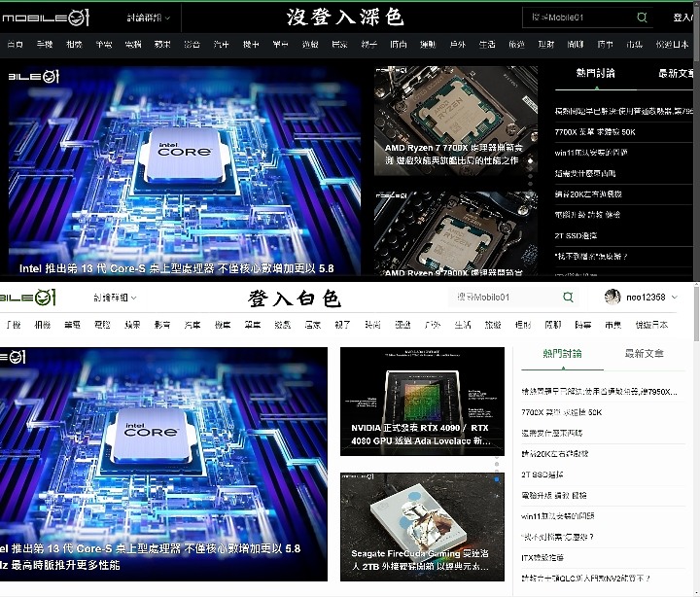
Task: Click the Intel 13 代 Core-S headline on the dark page
Action: [176, 268]
